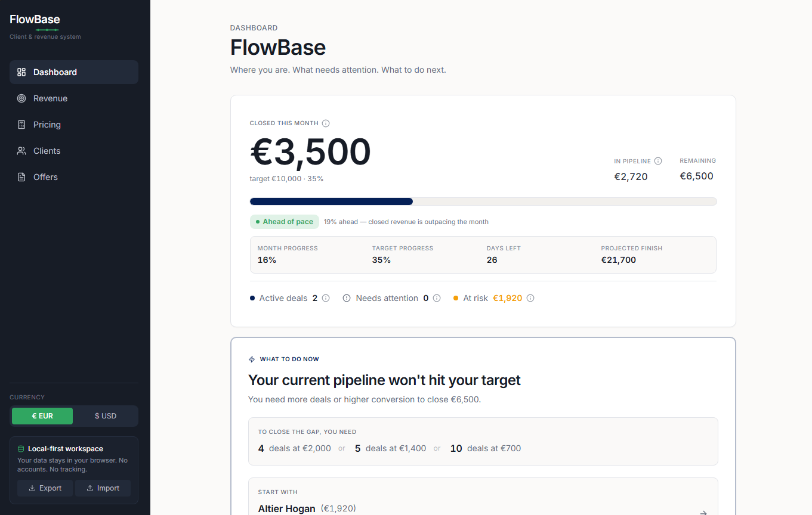Click the Remaining value €6,500

pyautogui.click(x=696, y=176)
